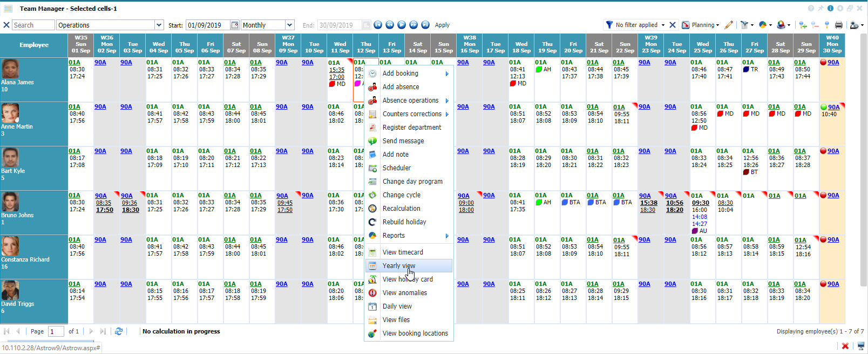This screenshot has height=354, width=868.
Task: Click the refresh icon in the paging bar
Action: click(119, 331)
